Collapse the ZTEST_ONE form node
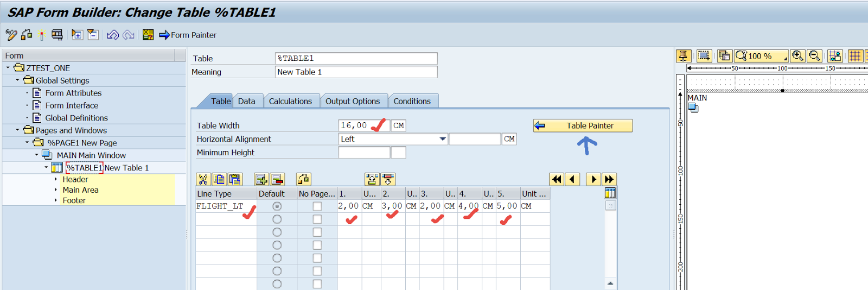The image size is (868, 290). (x=8, y=68)
